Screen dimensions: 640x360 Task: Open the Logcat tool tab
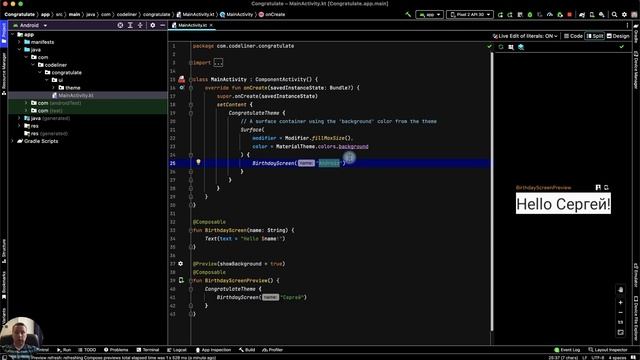point(177,350)
